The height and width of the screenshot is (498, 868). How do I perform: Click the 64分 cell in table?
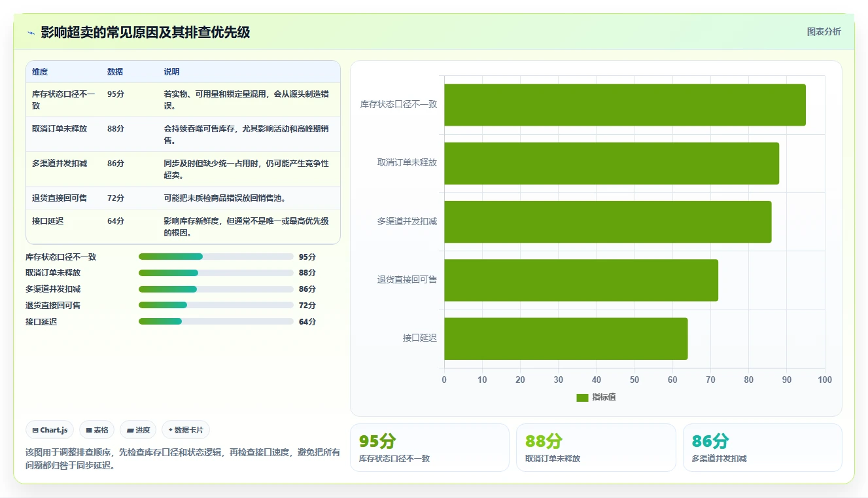(x=116, y=221)
